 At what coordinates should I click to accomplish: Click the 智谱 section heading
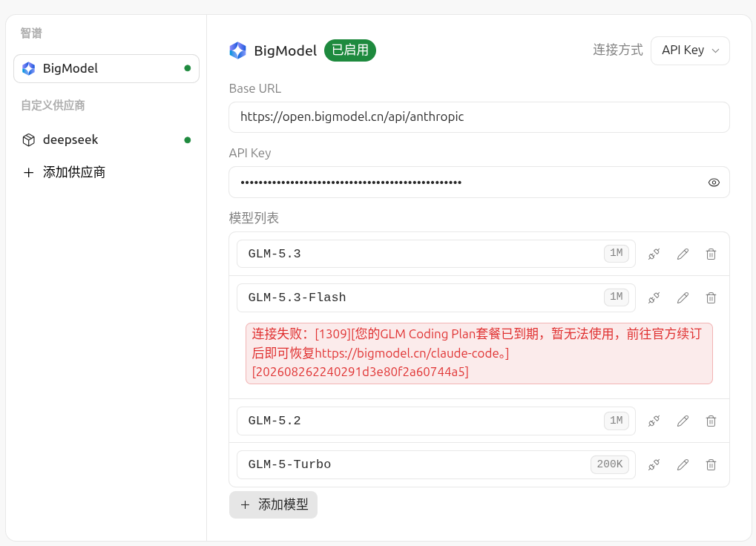[31, 33]
